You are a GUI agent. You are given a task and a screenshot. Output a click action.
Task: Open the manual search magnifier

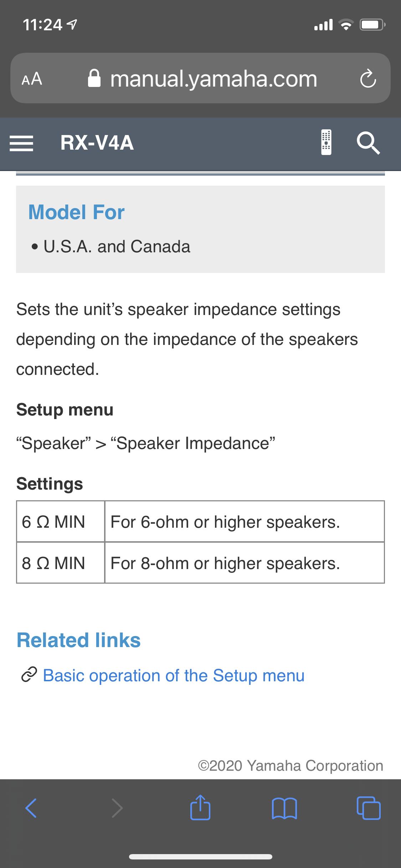(x=368, y=143)
